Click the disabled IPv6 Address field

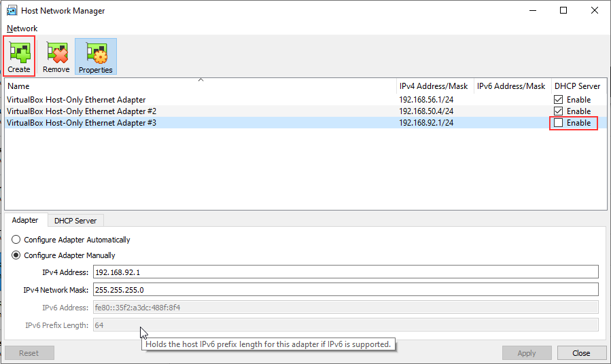(346, 307)
